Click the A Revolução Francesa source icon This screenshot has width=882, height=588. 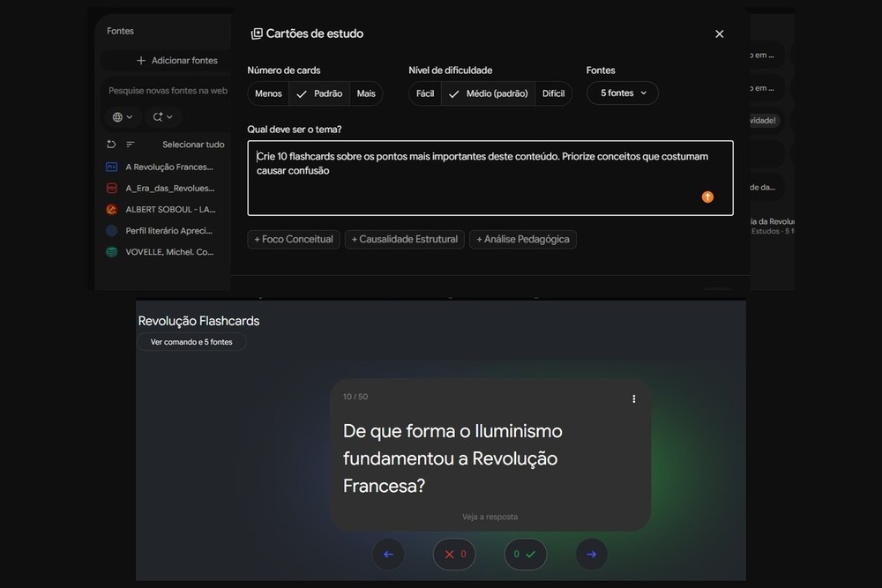pyautogui.click(x=111, y=167)
